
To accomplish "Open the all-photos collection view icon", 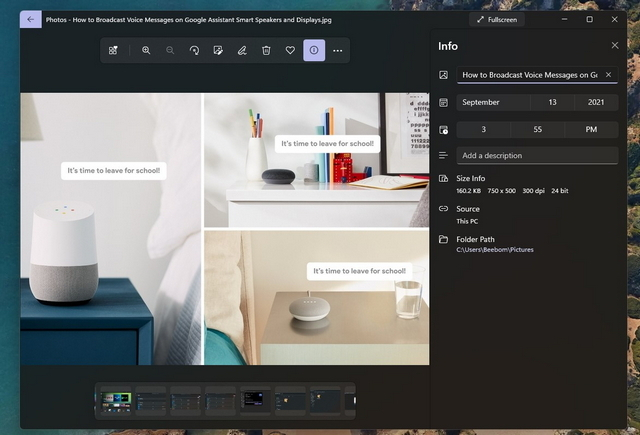I will pyautogui.click(x=113, y=50).
